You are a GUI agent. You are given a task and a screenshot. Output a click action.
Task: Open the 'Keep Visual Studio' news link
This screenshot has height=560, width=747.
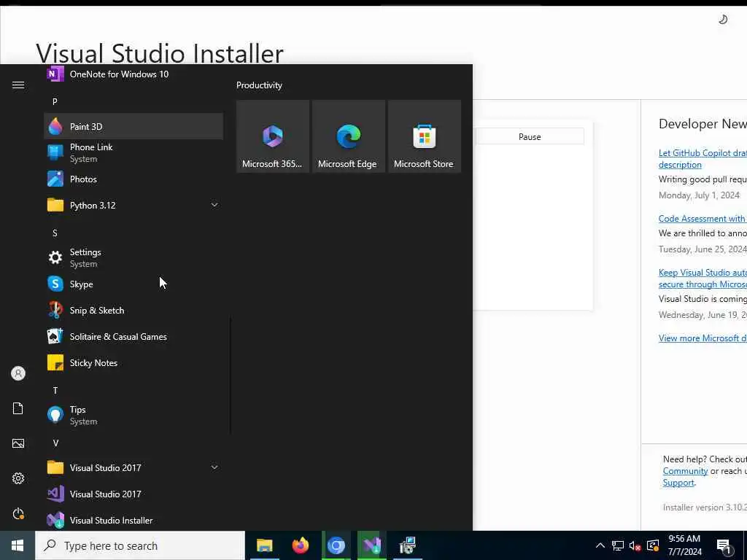703,279
